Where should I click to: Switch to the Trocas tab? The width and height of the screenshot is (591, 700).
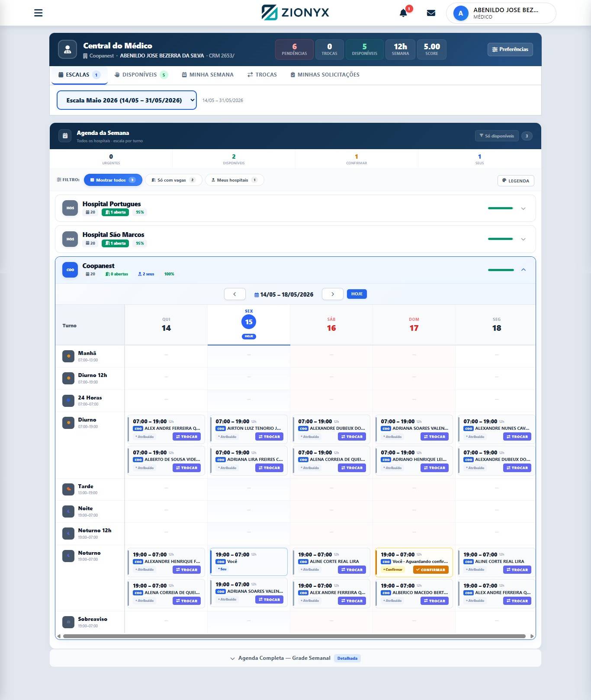tap(262, 75)
